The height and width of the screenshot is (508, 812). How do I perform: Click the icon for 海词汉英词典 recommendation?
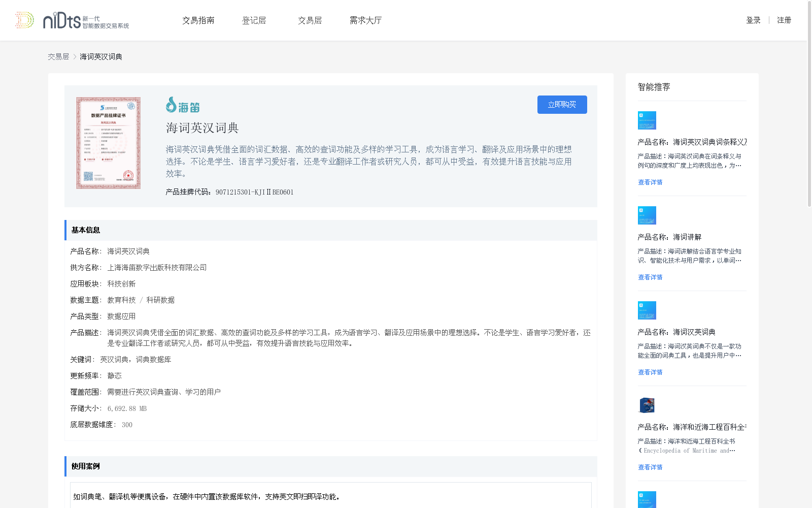[647, 310]
